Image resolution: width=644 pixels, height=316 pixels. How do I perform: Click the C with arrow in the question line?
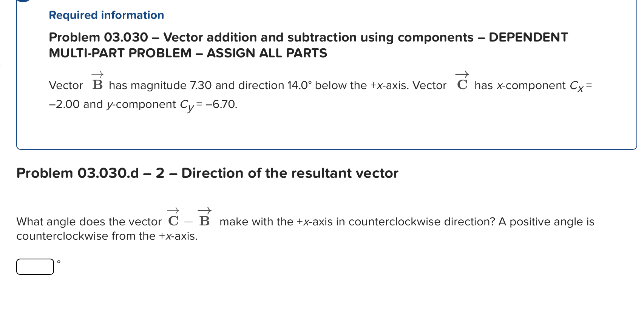(x=173, y=221)
